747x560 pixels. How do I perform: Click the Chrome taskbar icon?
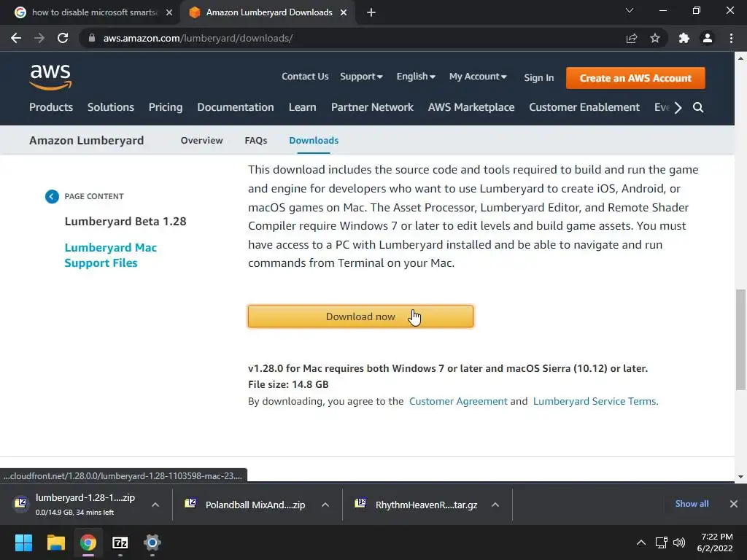pos(88,542)
